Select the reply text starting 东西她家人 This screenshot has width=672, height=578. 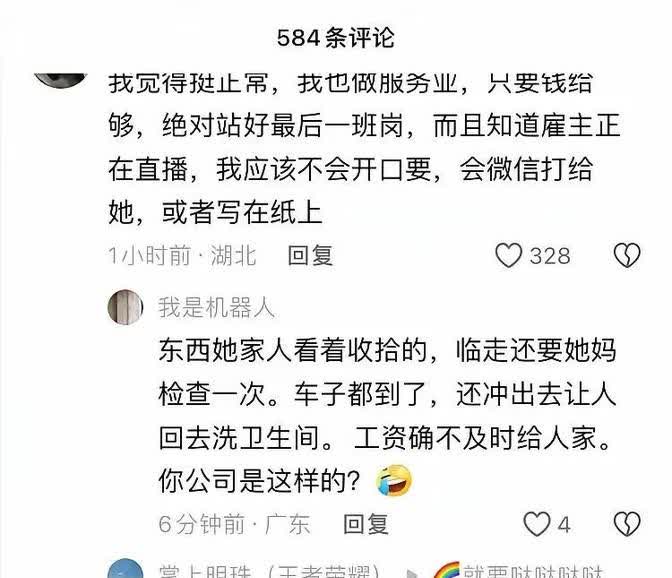pos(387,416)
